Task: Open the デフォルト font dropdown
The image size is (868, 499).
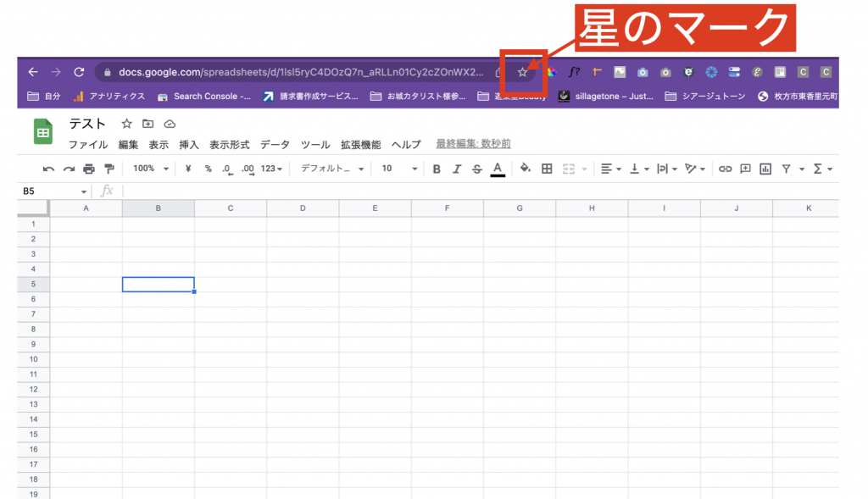Action: [332, 169]
